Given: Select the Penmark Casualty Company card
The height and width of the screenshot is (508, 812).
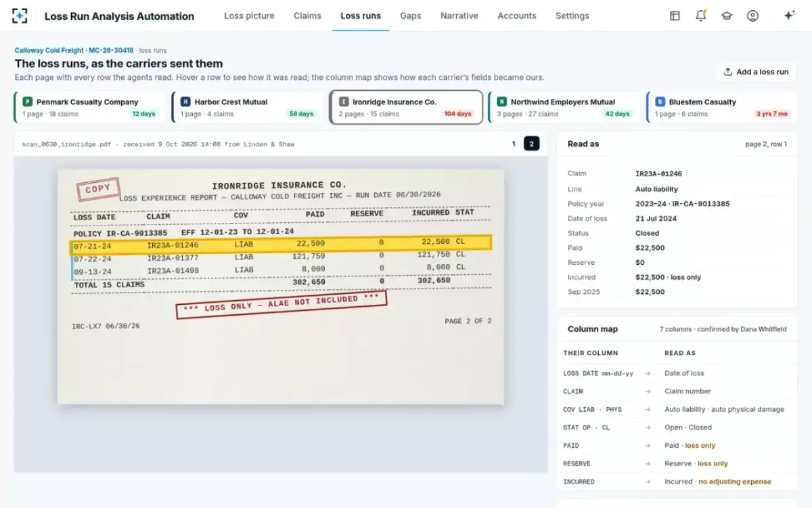Looking at the screenshot, I should 89,108.
